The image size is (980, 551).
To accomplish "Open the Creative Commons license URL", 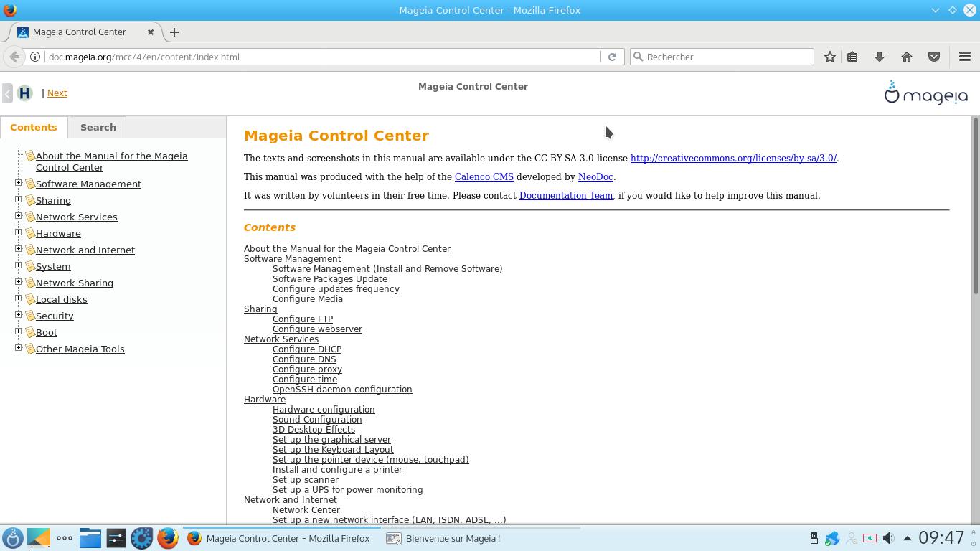I will click(733, 158).
